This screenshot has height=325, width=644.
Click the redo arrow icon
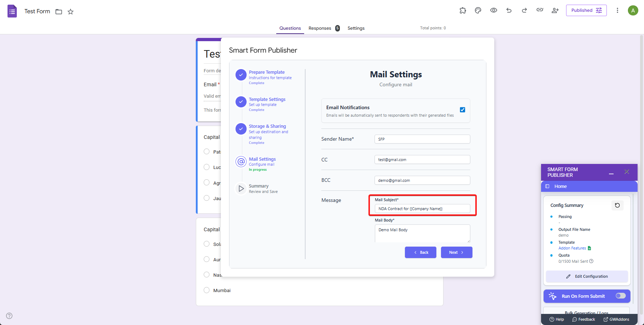(524, 10)
